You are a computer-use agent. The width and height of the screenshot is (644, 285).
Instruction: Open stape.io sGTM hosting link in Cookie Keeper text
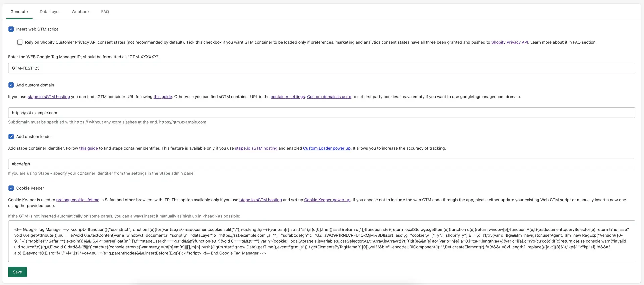pos(261,200)
